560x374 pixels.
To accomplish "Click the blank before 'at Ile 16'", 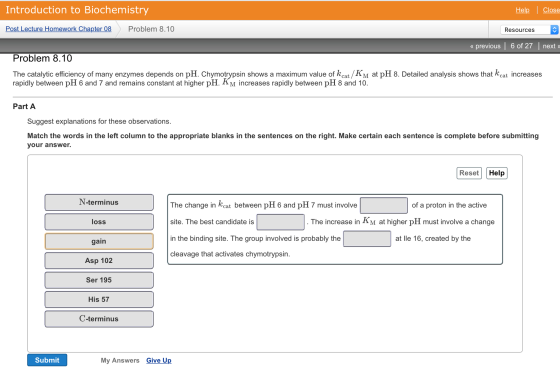I will (x=367, y=239).
